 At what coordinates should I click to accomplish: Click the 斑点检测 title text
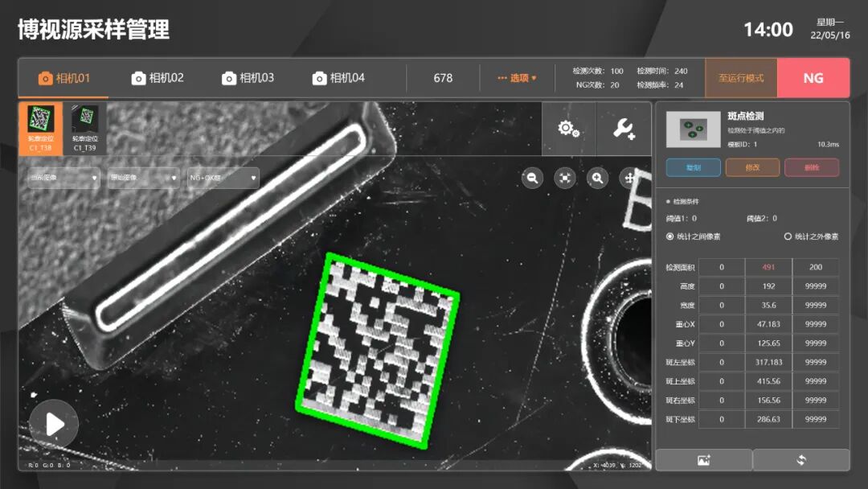coord(745,116)
